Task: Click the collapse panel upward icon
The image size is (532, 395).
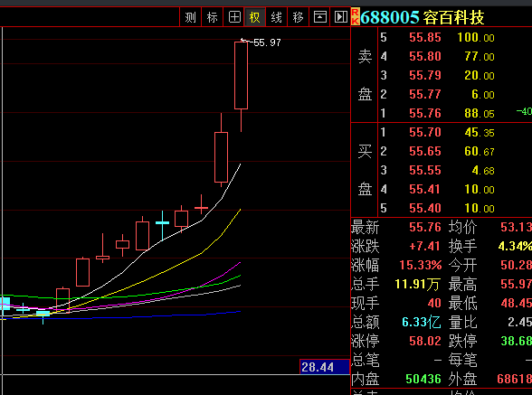Action: click(319, 17)
